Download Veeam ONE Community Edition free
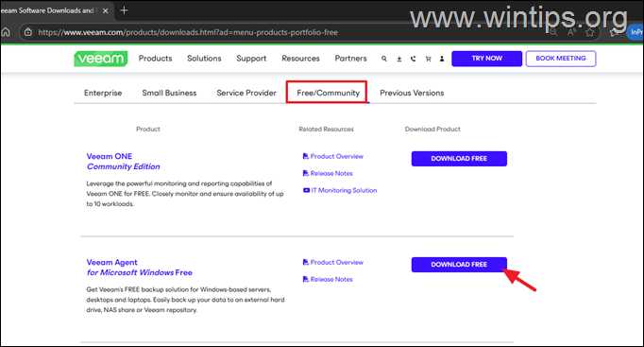The height and width of the screenshot is (347, 644). [459, 159]
